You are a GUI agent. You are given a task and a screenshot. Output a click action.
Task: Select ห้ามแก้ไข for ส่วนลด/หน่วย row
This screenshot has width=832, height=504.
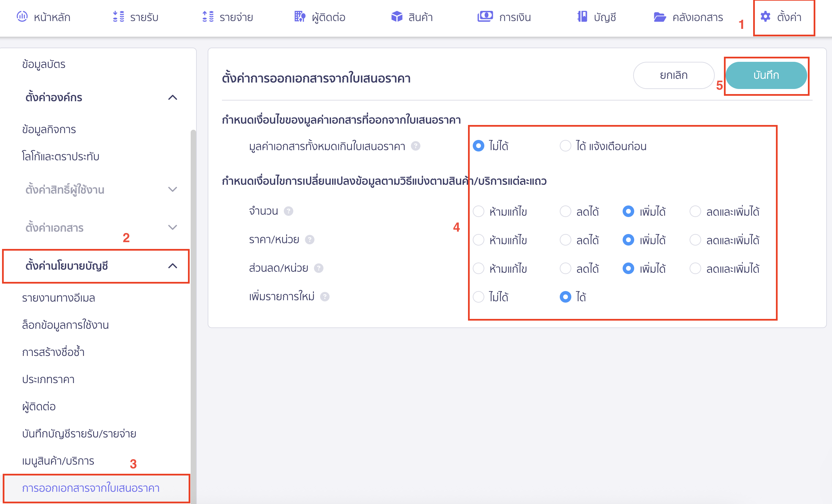pos(479,268)
